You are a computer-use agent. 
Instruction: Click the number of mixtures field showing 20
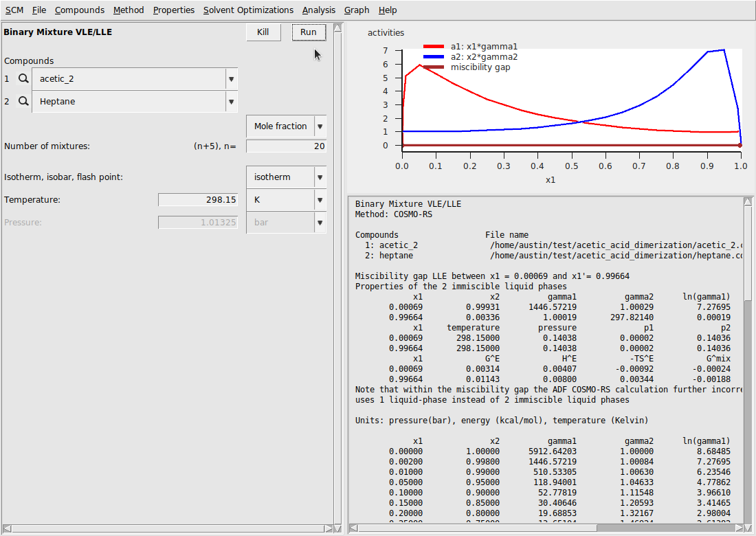click(x=286, y=146)
